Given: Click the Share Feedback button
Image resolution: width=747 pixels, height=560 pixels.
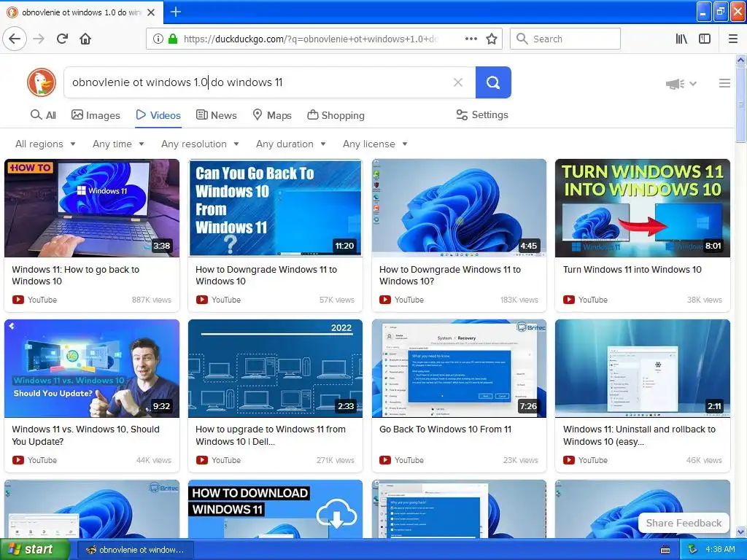Looking at the screenshot, I should pos(684,523).
